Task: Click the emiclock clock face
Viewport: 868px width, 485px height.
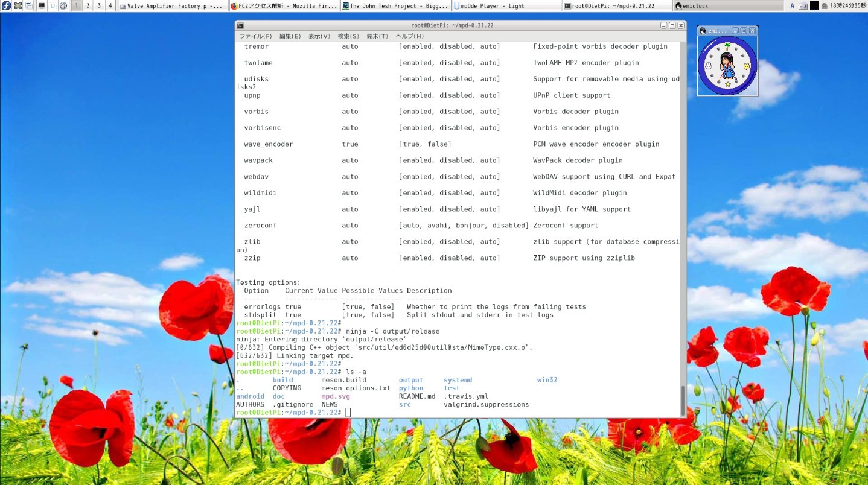Action: point(727,64)
